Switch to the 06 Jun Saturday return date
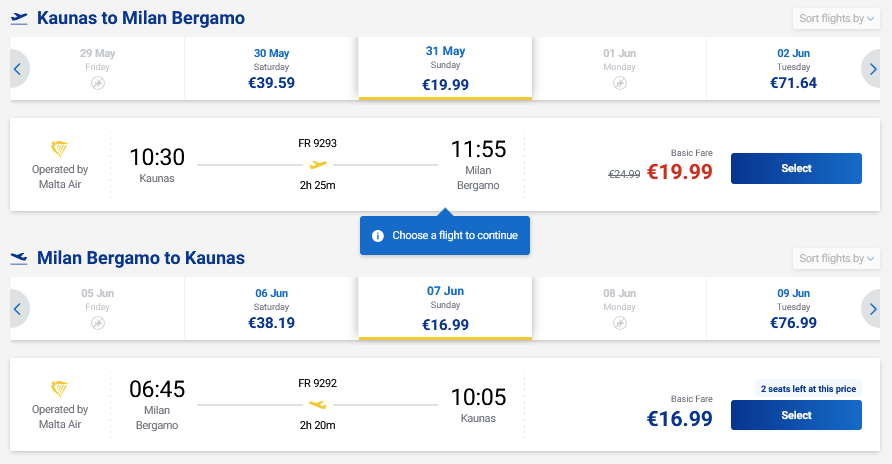This screenshot has width=892, height=464. pyautogui.click(x=271, y=308)
